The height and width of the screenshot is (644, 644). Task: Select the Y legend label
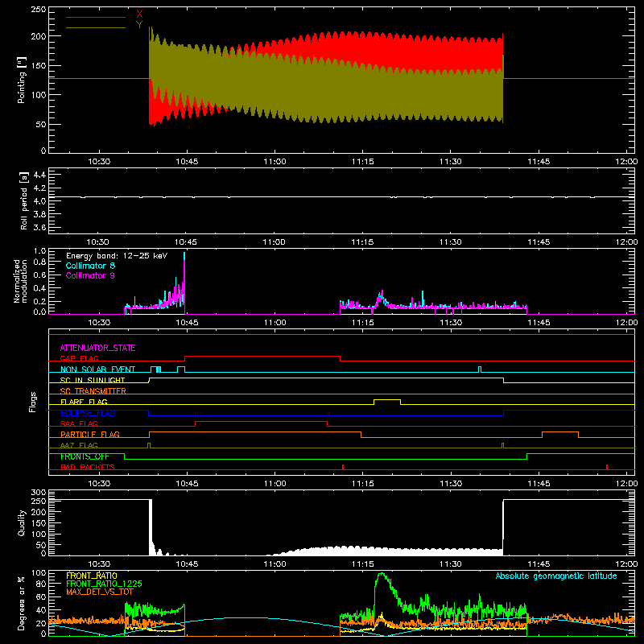pos(139,25)
